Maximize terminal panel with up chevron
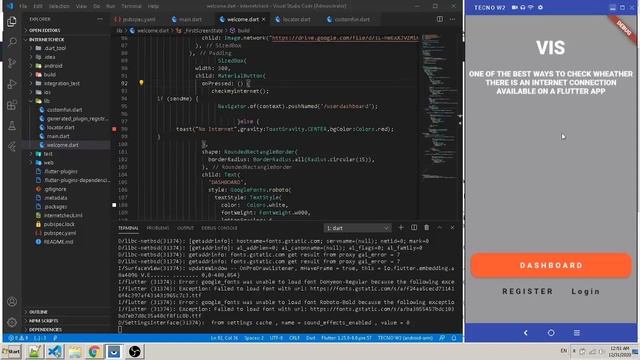Image resolution: width=640 pixels, height=360 pixels. [x=440, y=228]
